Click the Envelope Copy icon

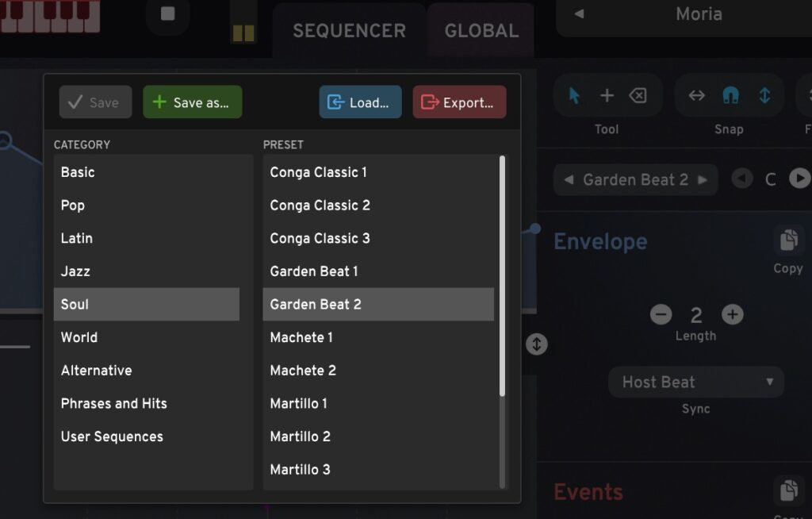787,240
